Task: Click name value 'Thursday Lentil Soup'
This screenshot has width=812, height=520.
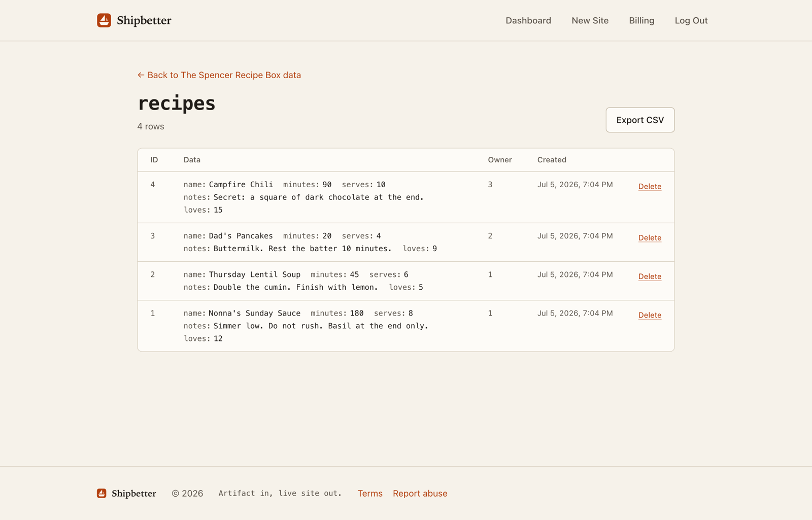Action: (255, 274)
